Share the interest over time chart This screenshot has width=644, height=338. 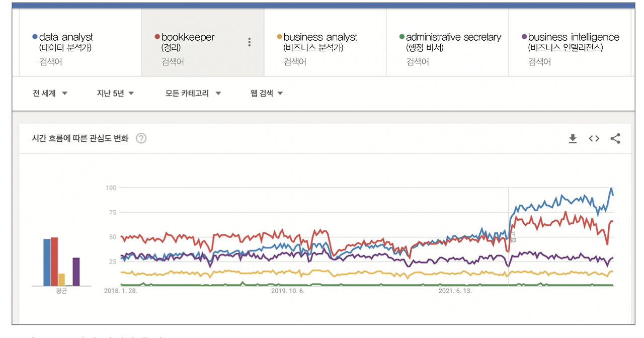coord(615,138)
